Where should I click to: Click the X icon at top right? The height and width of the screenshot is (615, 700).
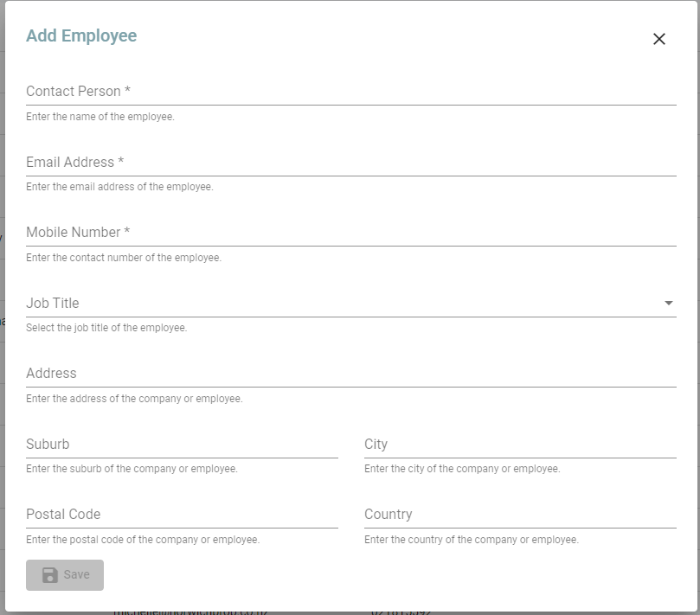point(659,39)
